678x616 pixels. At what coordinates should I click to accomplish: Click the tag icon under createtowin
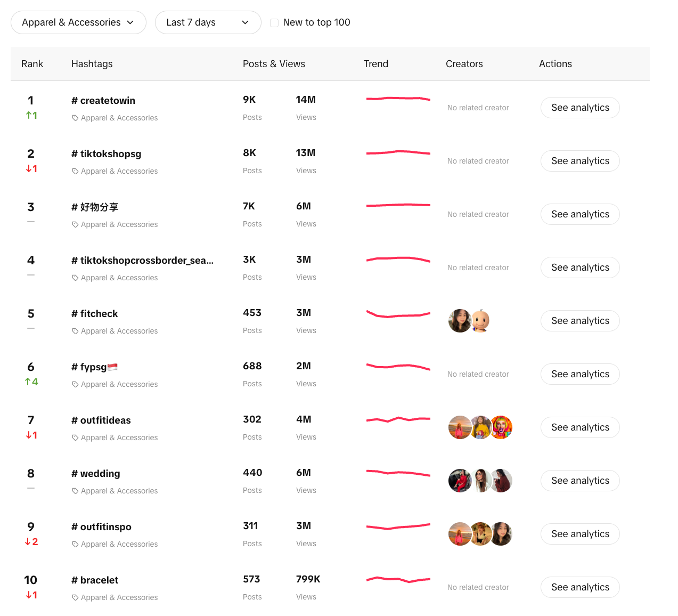(x=75, y=118)
